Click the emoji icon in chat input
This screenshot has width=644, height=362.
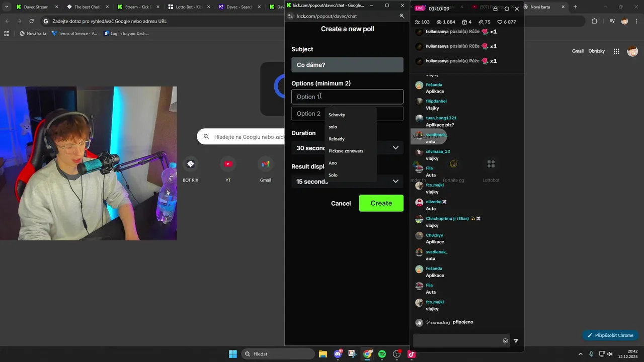point(505,341)
